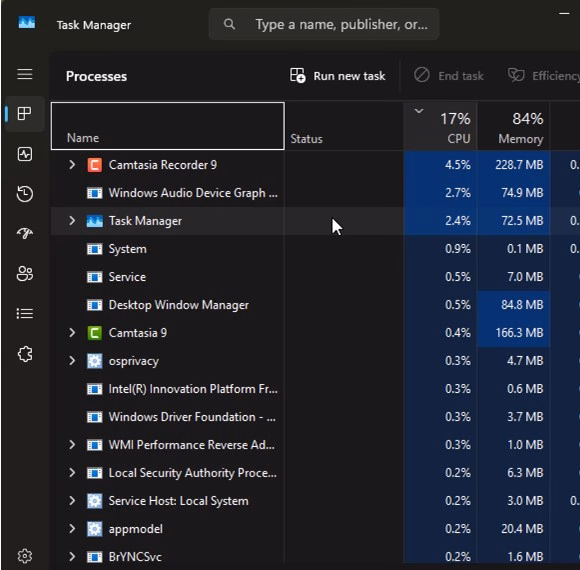
Task: Click the 84.8 MB memory cell
Action: click(x=513, y=305)
